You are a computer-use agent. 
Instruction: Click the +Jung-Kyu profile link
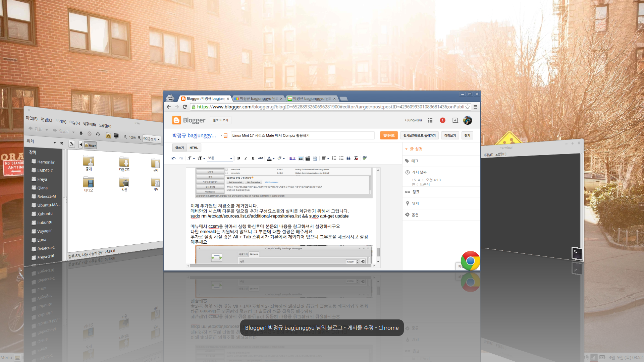click(413, 120)
